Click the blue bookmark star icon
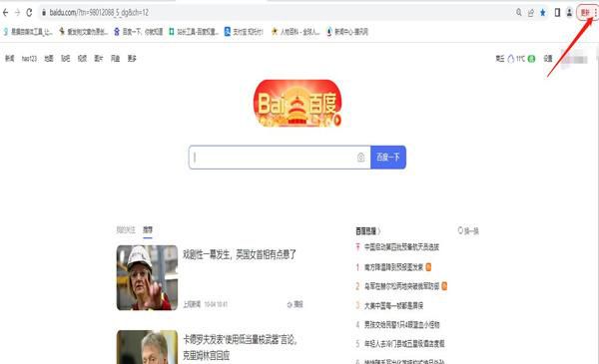This screenshot has height=364, width=599. pos(543,13)
